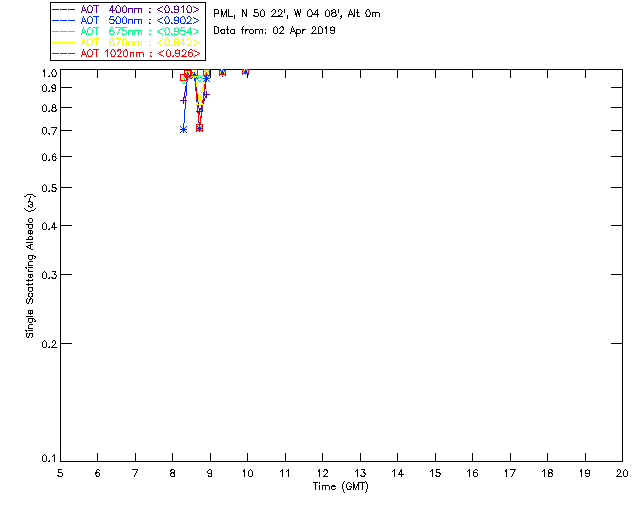Click the 0.7 y-axis tick label
The width and height of the screenshot is (640, 512).
pos(49,131)
